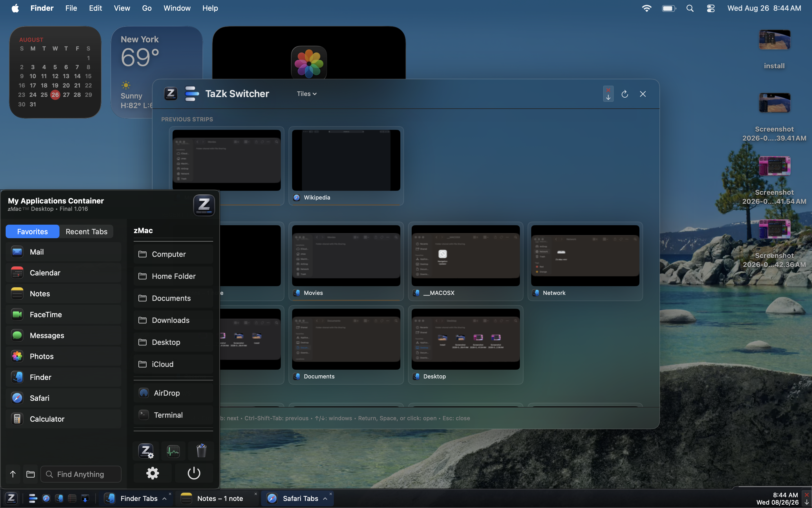Click the show desktop download-arrow icon in taskbar

(85, 498)
